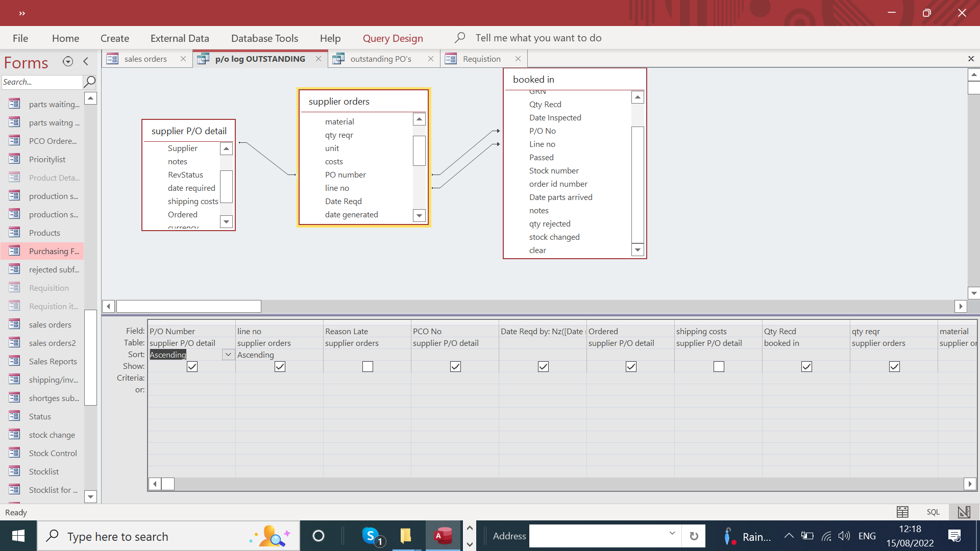
Task: Open the Home ribbon tab
Action: point(65,38)
